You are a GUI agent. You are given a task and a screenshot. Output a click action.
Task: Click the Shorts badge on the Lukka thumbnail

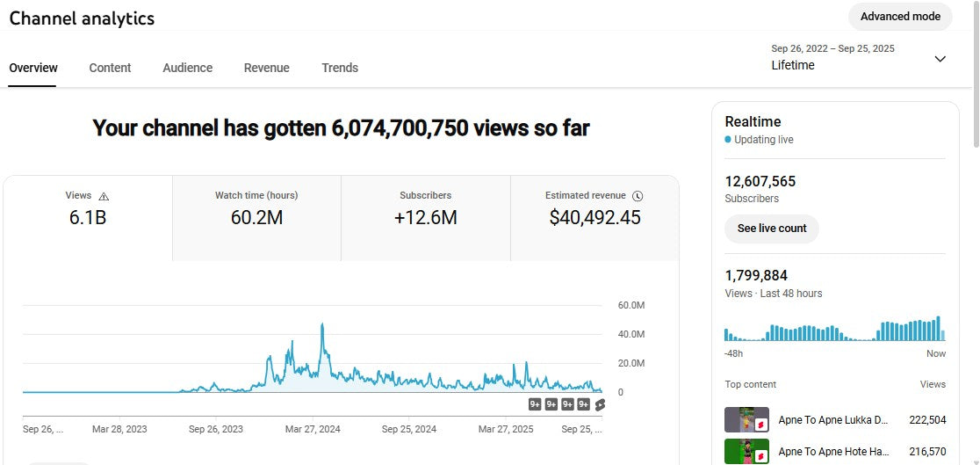(762, 425)
